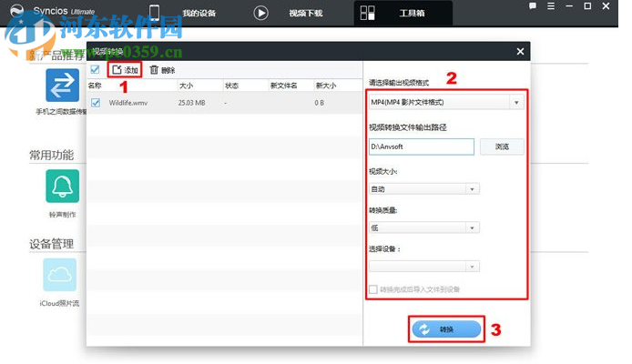Switch to 我的设备 tab
Screen dimensions: 632x364
[184, 13]
